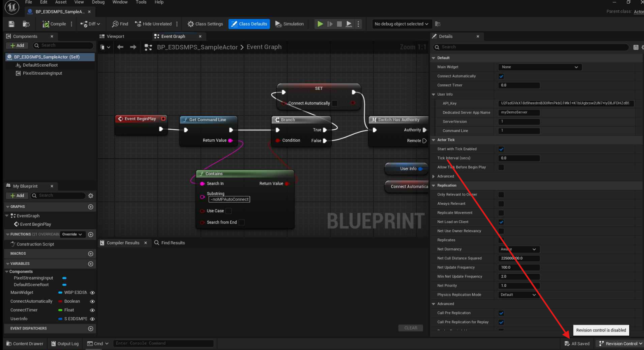The width and height of the screenshot is (644, 350).
Task: Open My Blueprint settings gear
Action: [91, 196]
